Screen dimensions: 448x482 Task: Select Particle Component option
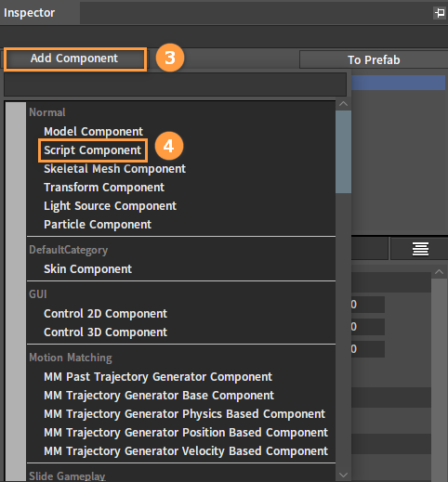pyautogui.click(x=98, y=225)
